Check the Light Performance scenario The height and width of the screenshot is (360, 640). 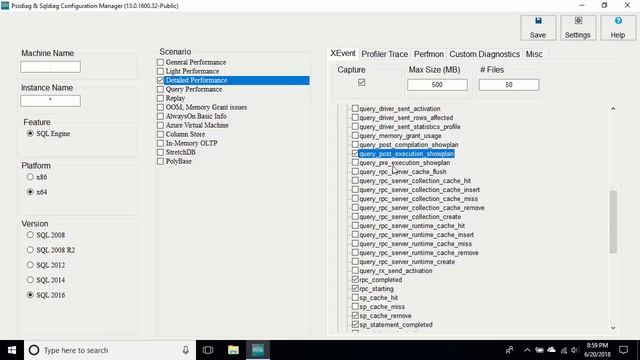point(160,71)
